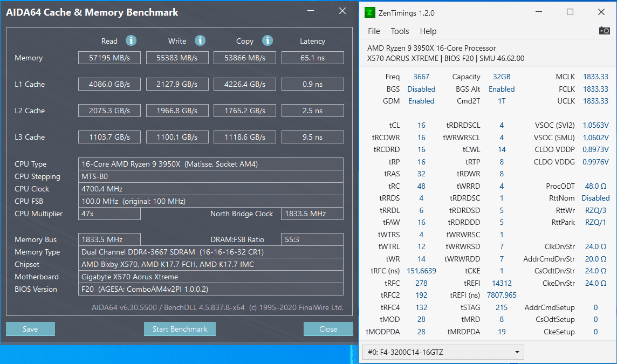The image size is (617, 364).
Task: Click the Close button in AIDA64
Action: tap(328, 329)
